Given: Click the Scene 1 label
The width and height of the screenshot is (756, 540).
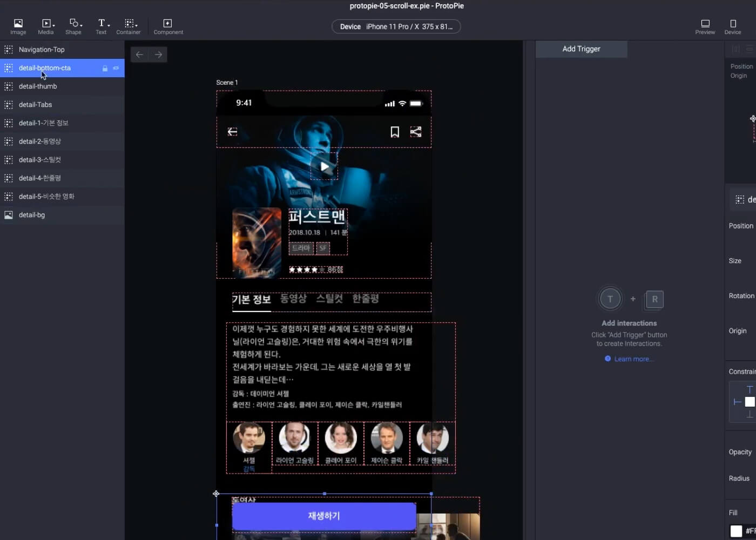Looking at the screenshot, I should (x=227, y=83).
